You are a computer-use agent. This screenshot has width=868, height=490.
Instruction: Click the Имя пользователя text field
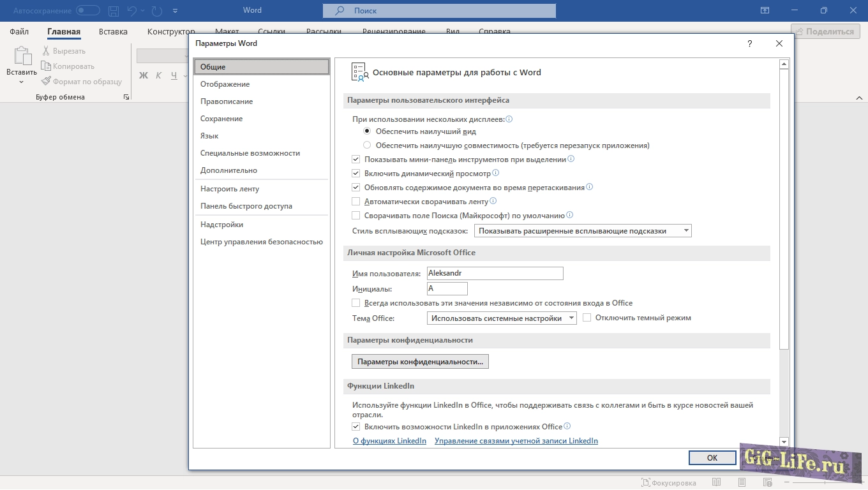[x=495, y=274]
